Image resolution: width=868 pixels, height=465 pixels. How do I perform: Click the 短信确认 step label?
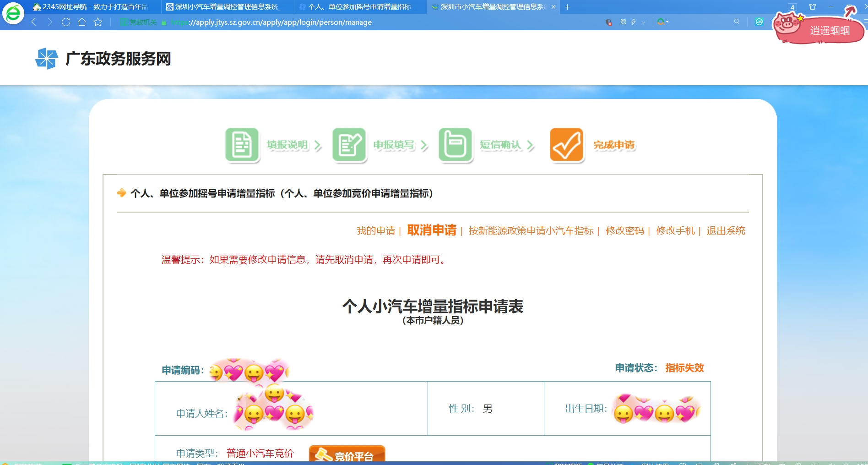tap(501, 145)
